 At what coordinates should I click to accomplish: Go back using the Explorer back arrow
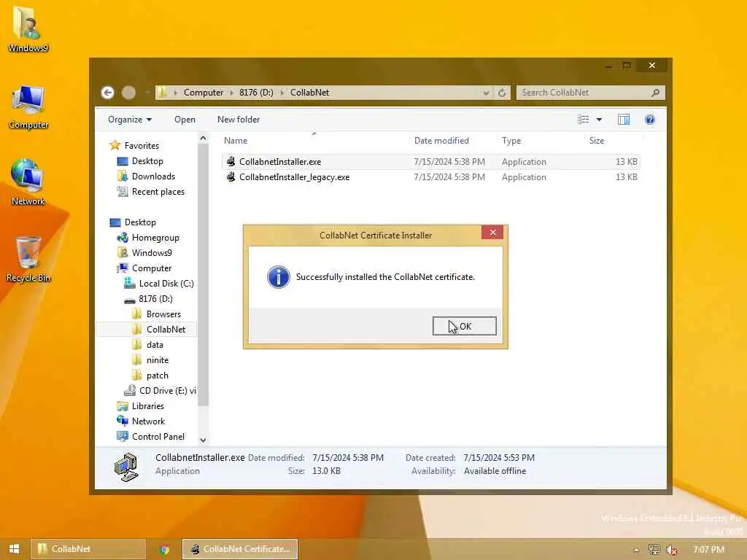pos(108,93)
